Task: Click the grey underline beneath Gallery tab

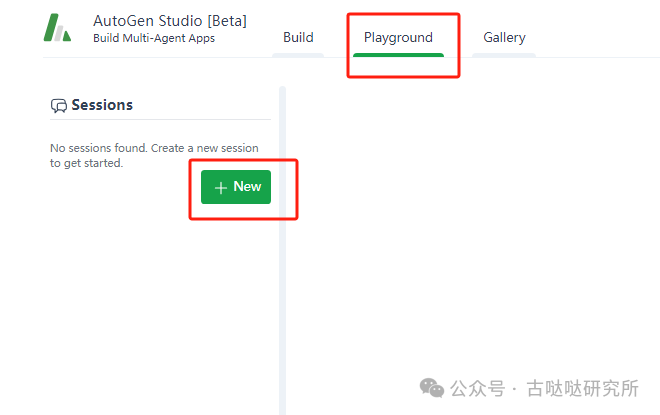Action: [504, 55]
